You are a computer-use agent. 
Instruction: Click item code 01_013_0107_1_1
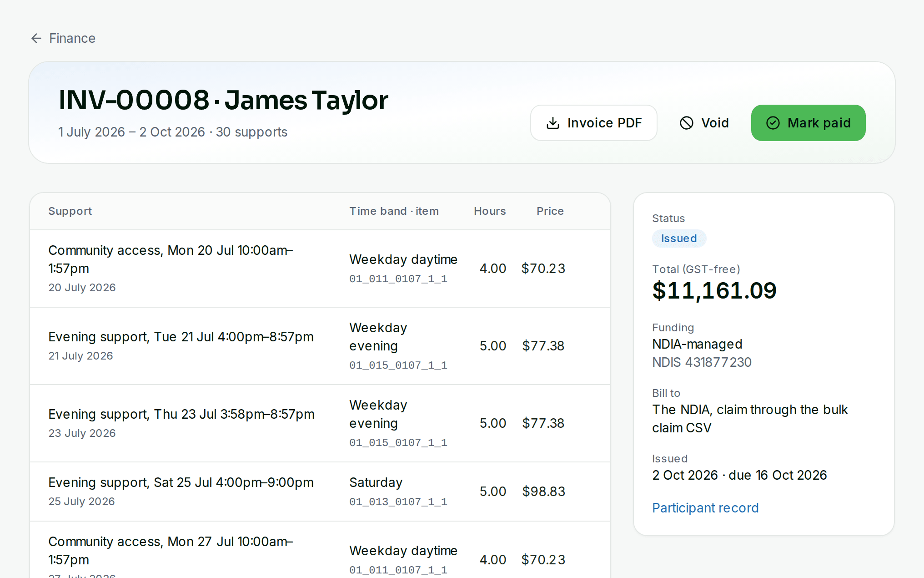pyautogui.click(x=398, y=502)
